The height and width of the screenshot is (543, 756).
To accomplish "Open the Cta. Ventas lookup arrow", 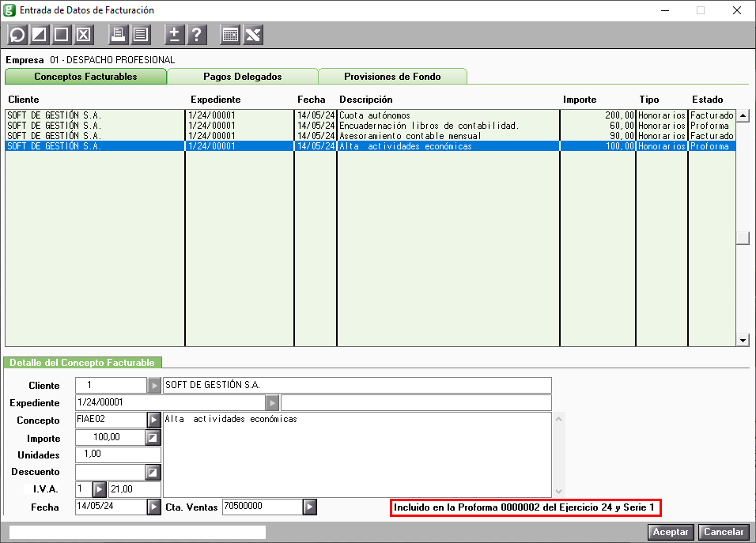I will coord(310,507).
